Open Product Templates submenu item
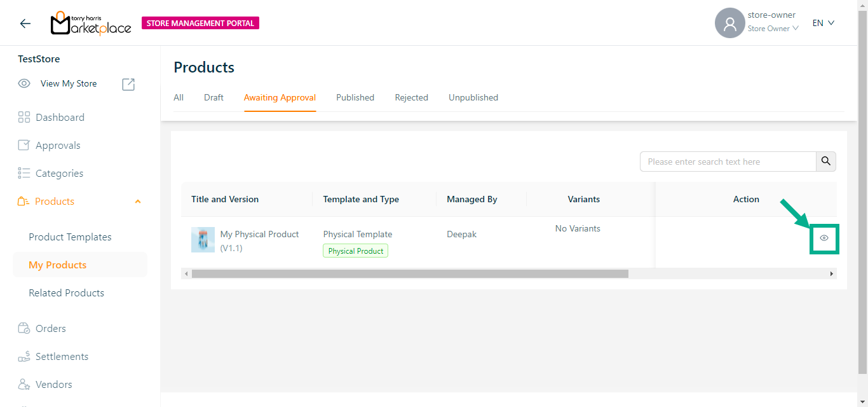 [x=70, y=237]
